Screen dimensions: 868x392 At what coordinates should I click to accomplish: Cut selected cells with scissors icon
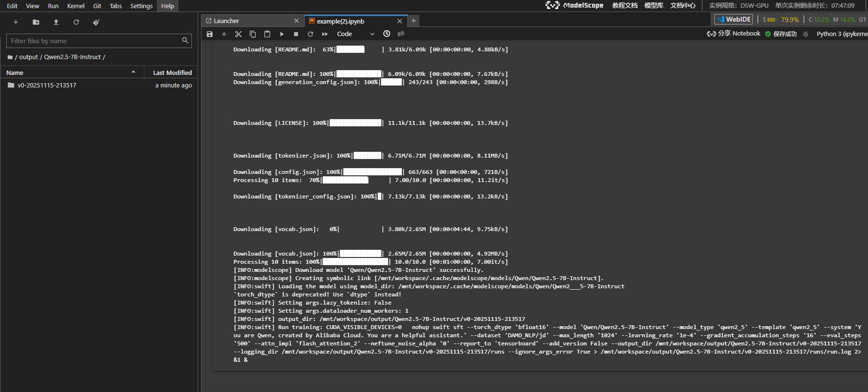[x=238, y=34]
